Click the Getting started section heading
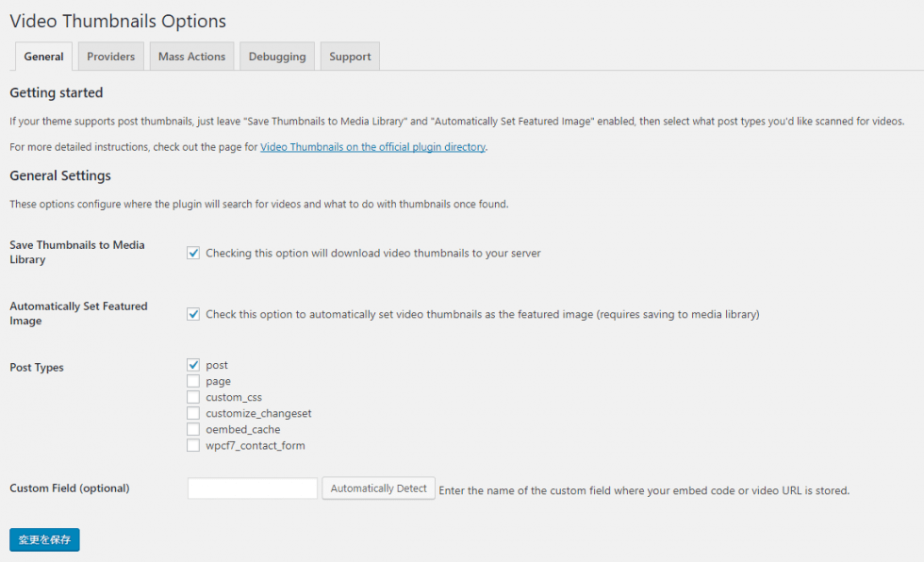This screenshot has width=924, height=562. (56, 92)
